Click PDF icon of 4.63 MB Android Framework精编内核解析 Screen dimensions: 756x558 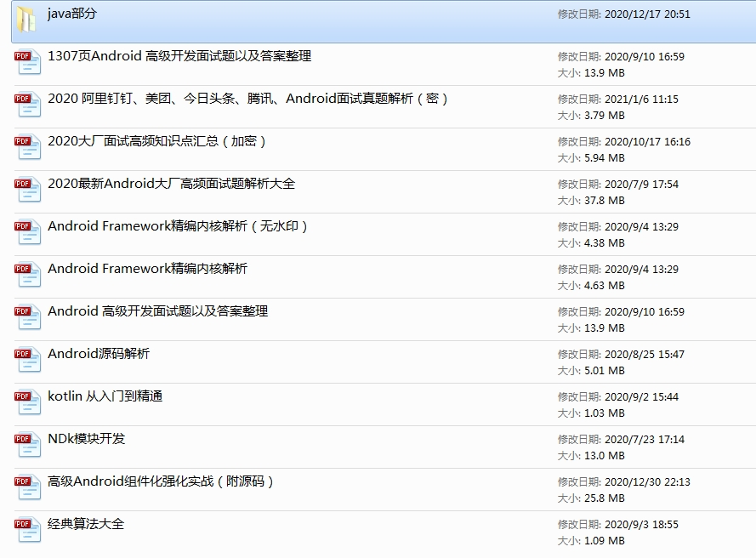pyautogui.click(x=27, y=275)
